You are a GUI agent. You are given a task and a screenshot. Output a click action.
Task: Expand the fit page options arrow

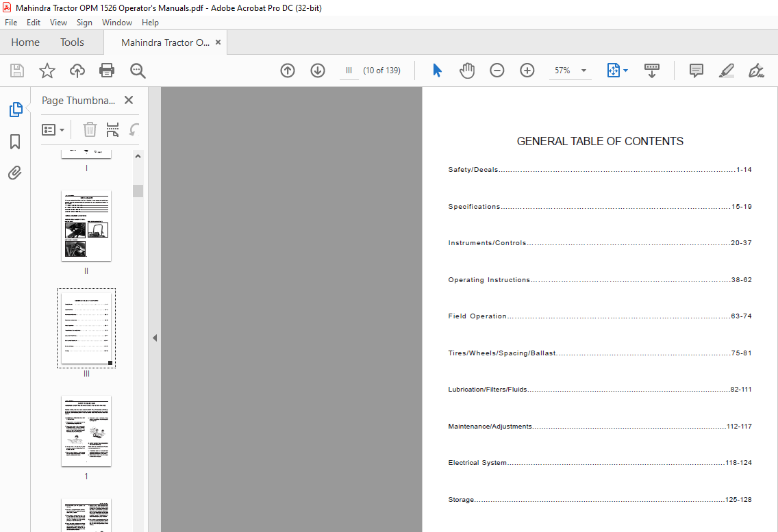(626, 71)
